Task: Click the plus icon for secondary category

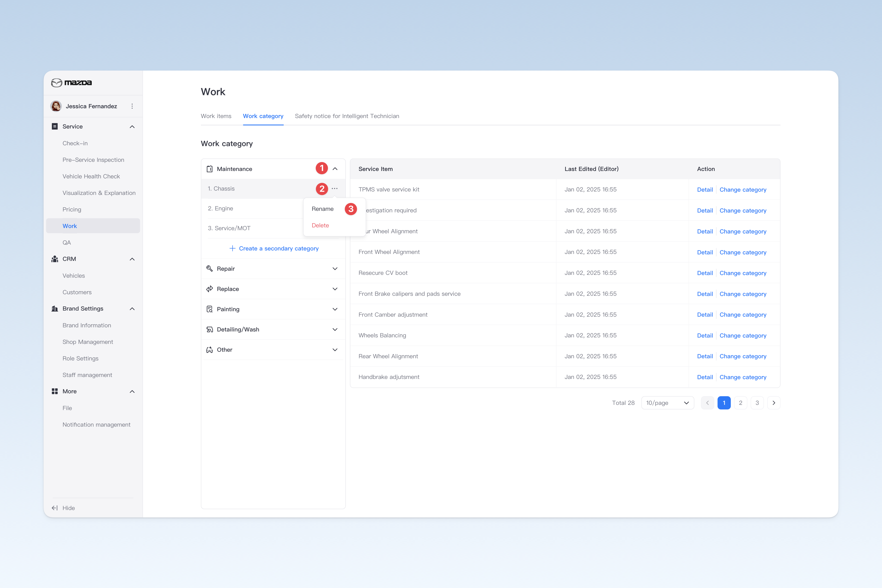Action: point(233,248)
